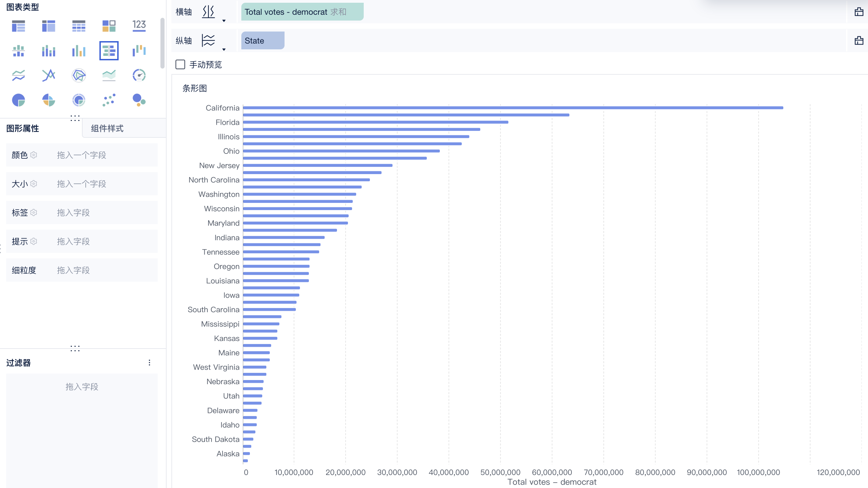Open the 颜色 color settings gear
Viewport: 868px width, 488px height.
coord(34,155)
